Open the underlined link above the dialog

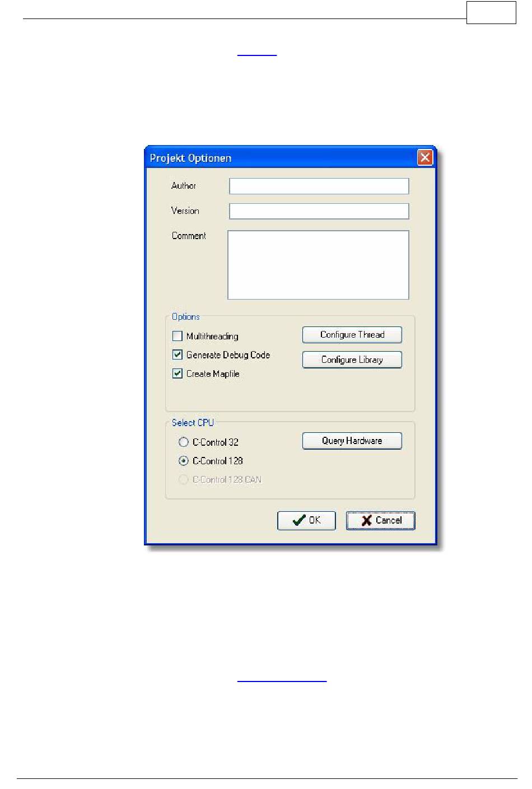click(257, 55)
